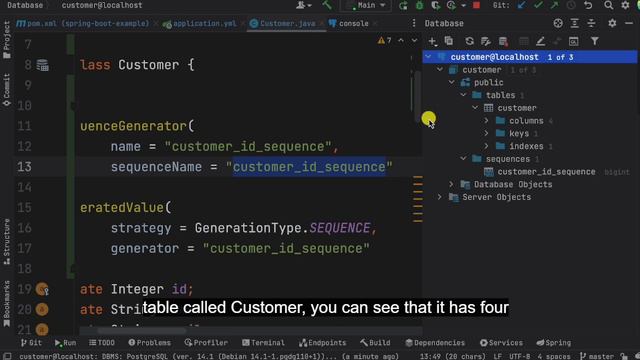Viewport: 640px width, 360px height.
Task: Expand the keys folder
Action: [487, 133]
